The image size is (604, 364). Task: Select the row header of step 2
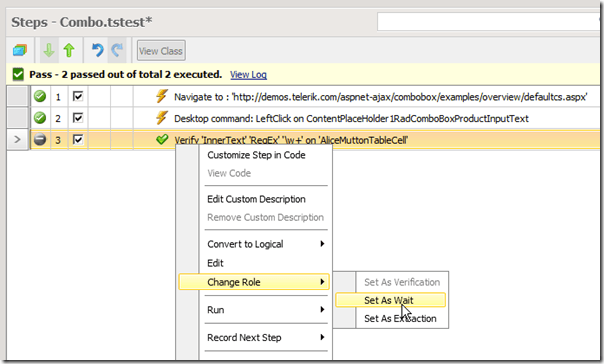(x=17, y=118)
